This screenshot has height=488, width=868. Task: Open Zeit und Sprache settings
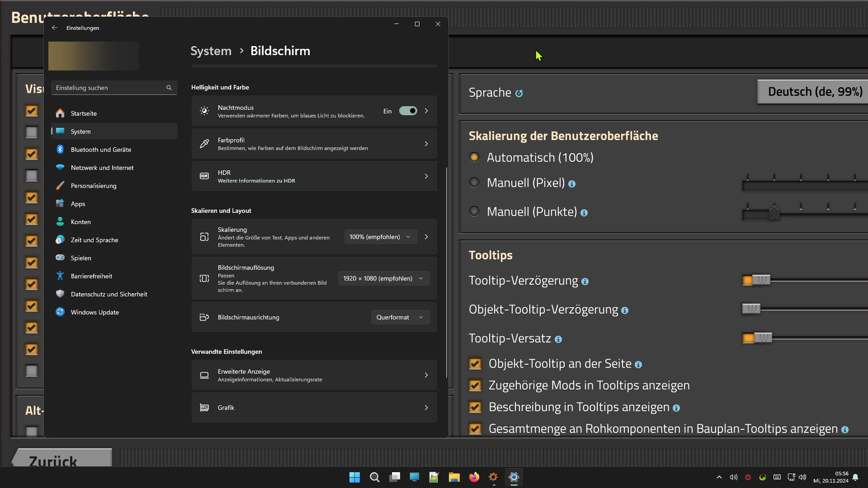[x=114, y=240]
